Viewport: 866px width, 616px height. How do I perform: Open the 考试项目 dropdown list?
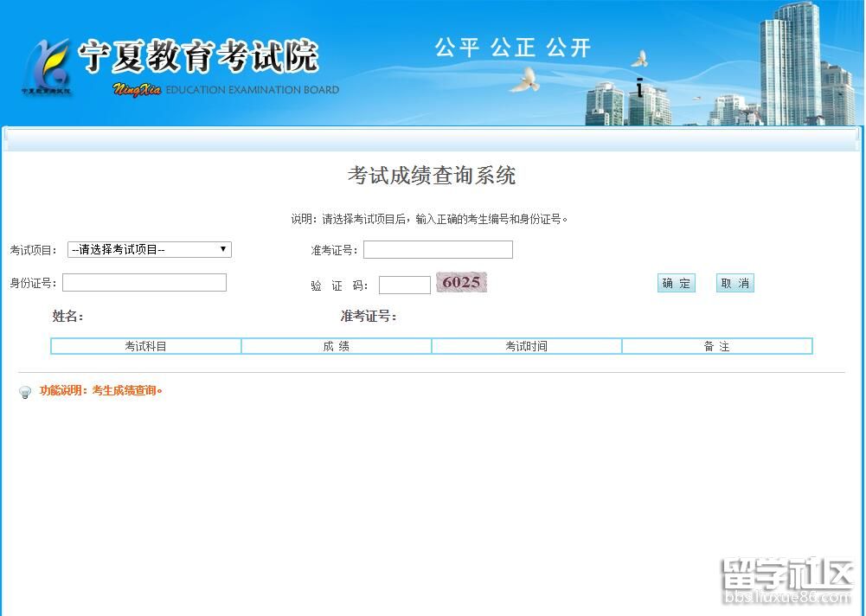[149, 250]
